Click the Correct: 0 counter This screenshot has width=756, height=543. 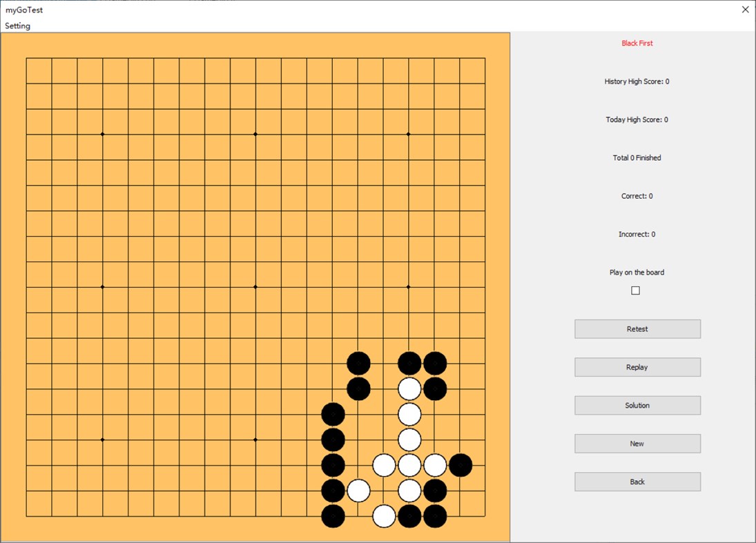[636, 195]
